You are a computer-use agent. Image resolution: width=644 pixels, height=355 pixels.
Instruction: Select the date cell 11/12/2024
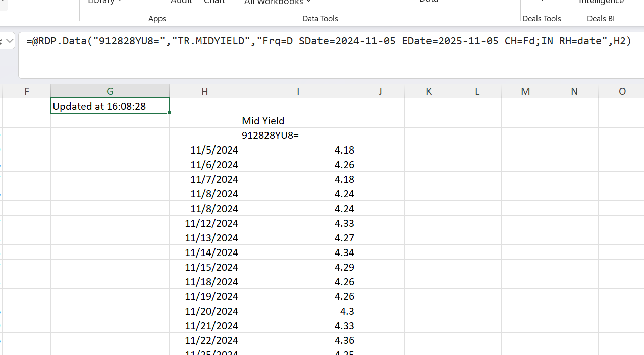[x=204, y=223]
